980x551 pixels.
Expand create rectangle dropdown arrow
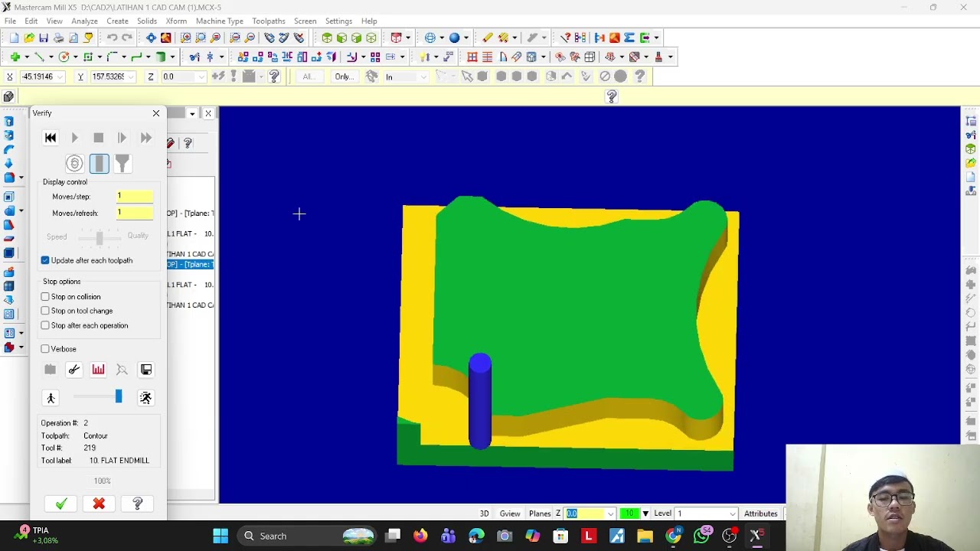tap(100, 57)
